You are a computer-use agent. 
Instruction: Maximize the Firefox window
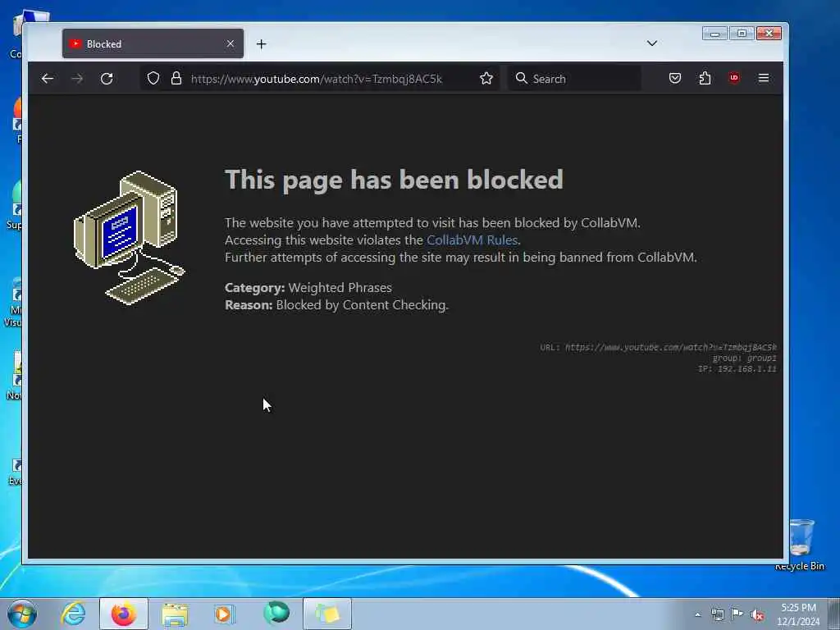742,33
